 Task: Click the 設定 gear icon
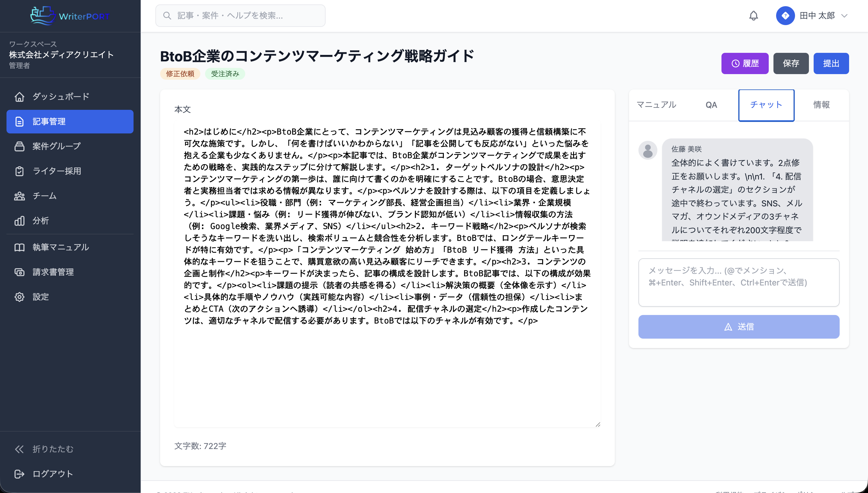[20, 297]
